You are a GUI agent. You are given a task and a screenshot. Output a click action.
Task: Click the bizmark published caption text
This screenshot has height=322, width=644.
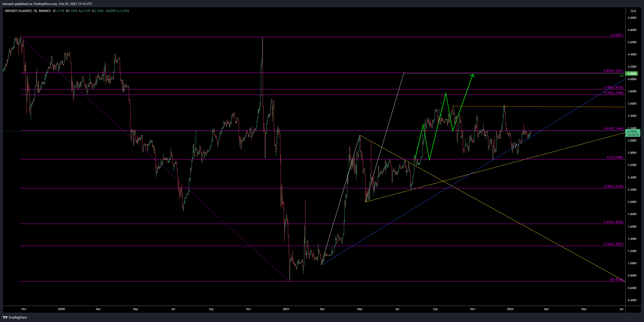point(47,4)
